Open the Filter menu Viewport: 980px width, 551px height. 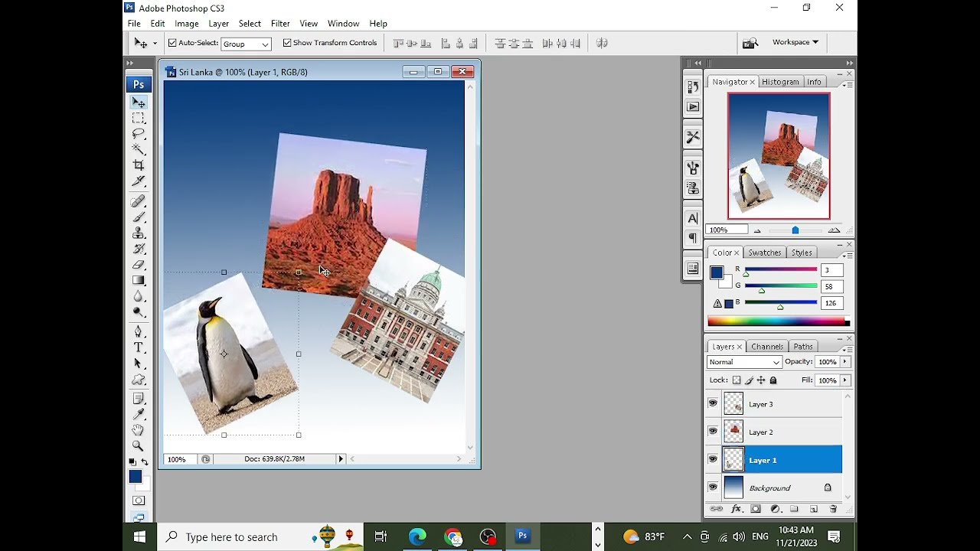coord(280,24)
